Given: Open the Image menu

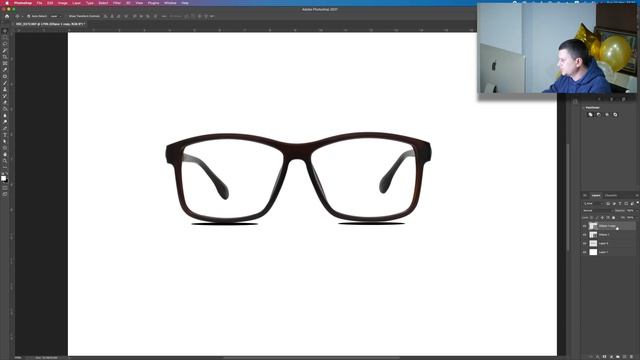Looking at the screenshot, I should click(62, 3).
